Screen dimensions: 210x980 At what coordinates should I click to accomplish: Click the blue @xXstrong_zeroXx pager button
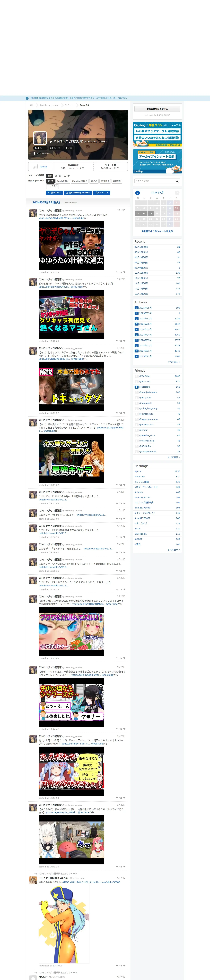tap(78, 193)
